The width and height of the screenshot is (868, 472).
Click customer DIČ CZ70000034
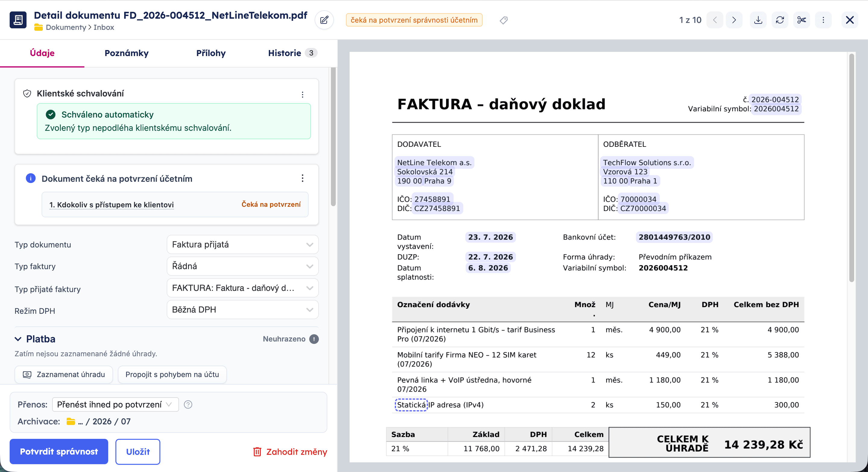tap(643, 208)
